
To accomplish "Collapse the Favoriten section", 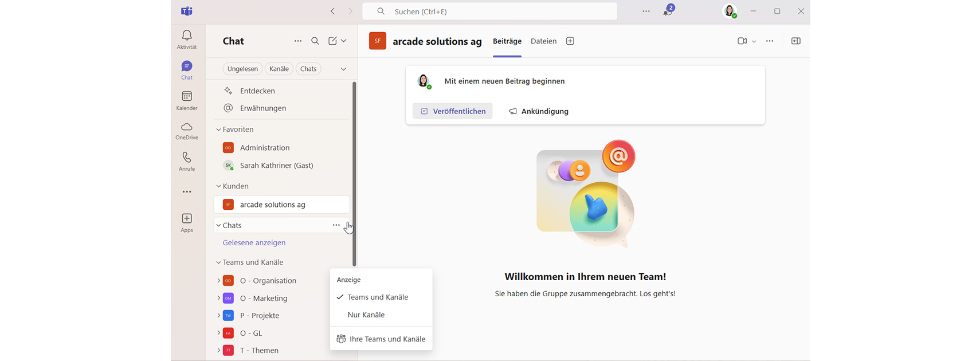I will (218, 130).
